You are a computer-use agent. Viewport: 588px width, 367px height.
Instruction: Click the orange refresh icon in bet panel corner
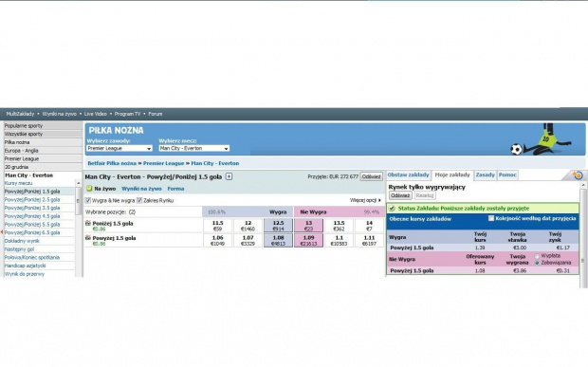pos(578,174)
